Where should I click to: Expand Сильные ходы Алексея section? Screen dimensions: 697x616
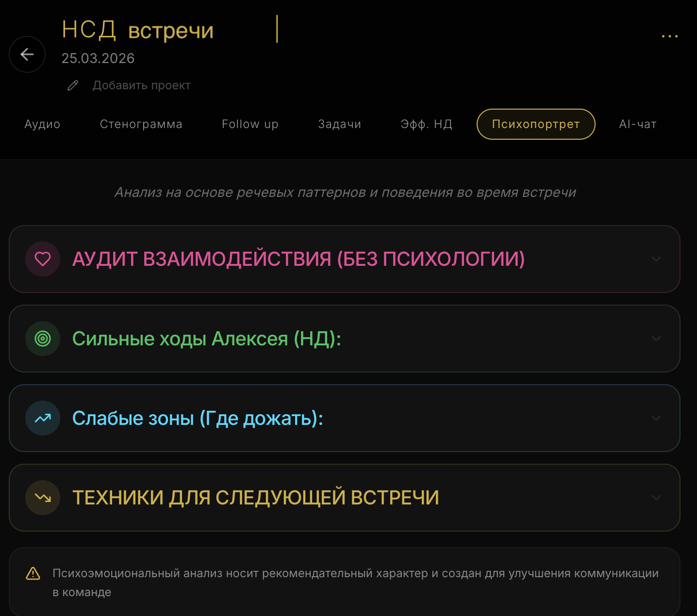click(x=656, y=339)
